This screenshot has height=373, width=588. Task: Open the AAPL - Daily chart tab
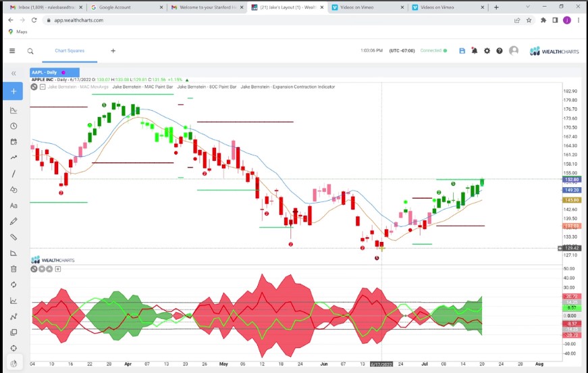click(x=55, y=72)
